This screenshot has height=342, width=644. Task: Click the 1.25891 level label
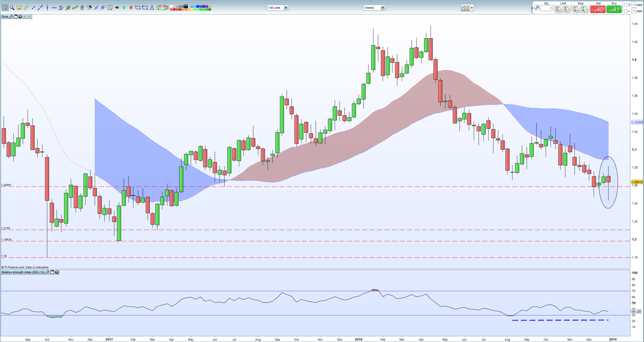click(6, 185)
